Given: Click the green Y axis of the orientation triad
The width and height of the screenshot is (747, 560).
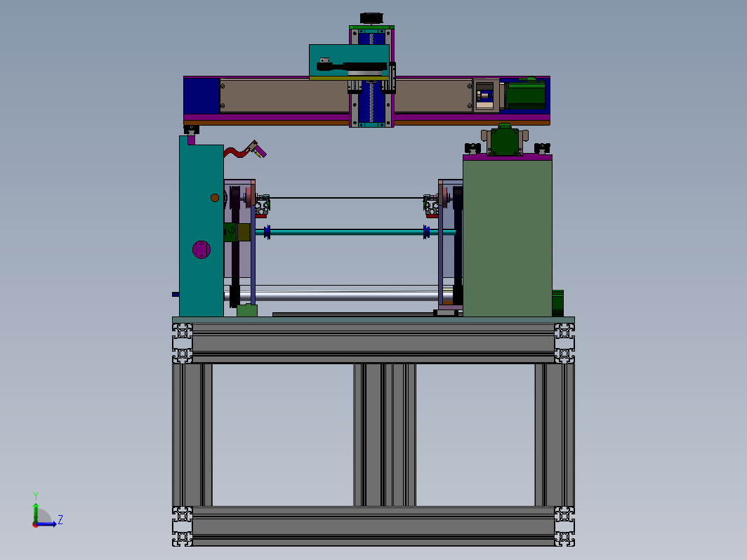Looking at the screenshot, I should pyautogui.click(x=35, y=512).
